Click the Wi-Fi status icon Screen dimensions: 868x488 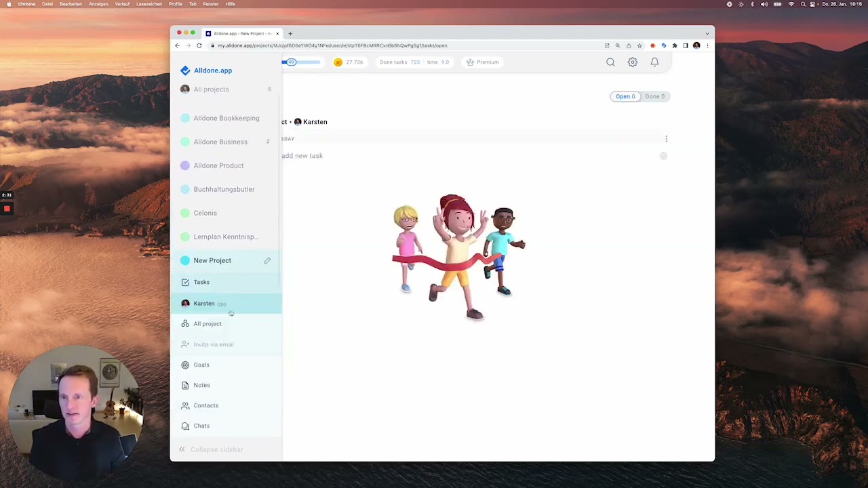[x=791, y=4]
